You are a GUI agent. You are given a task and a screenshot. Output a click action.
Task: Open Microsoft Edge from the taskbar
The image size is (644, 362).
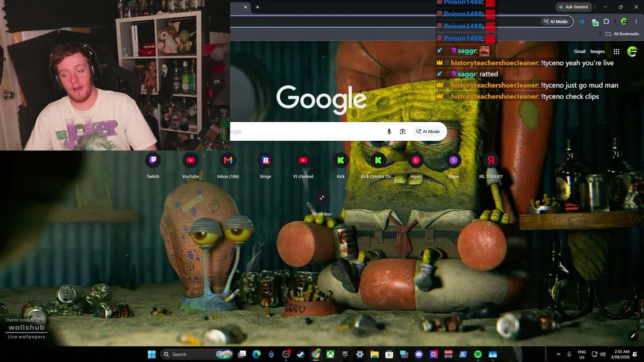coord(256,354)
